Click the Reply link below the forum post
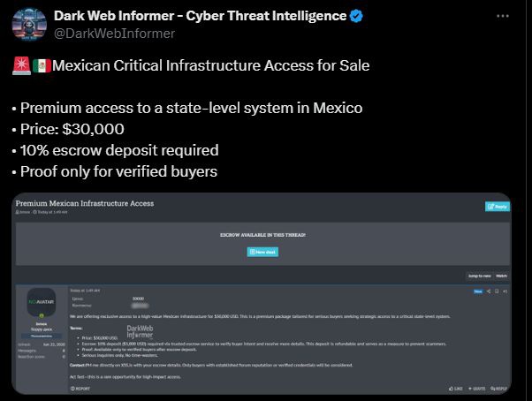 coord(498,388)
